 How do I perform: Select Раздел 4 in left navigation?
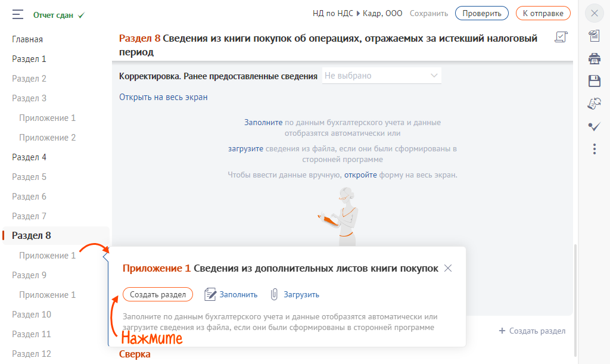coord(29,157)
